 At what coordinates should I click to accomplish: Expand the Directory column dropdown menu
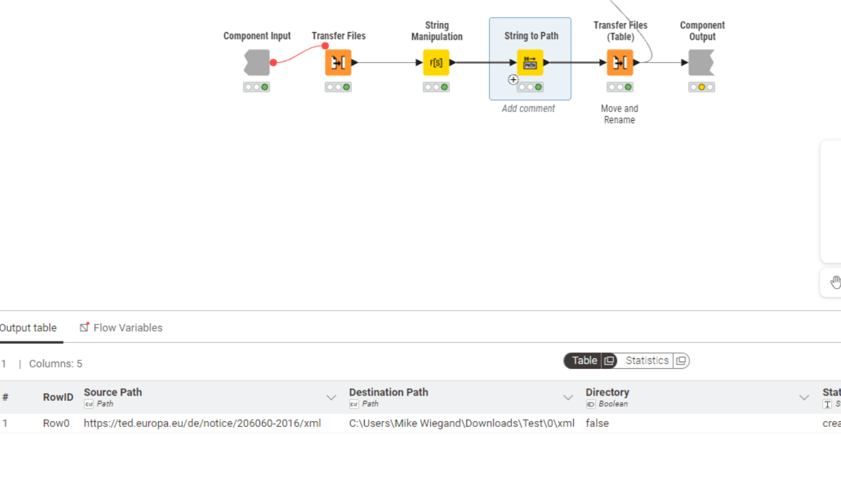coord(804,398)
